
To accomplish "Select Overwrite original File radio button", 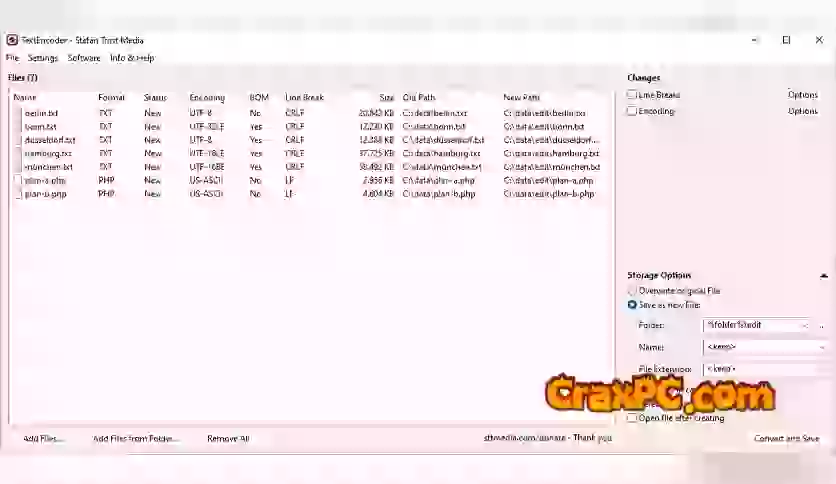I will pyautogui.click(x=632, y=291).
